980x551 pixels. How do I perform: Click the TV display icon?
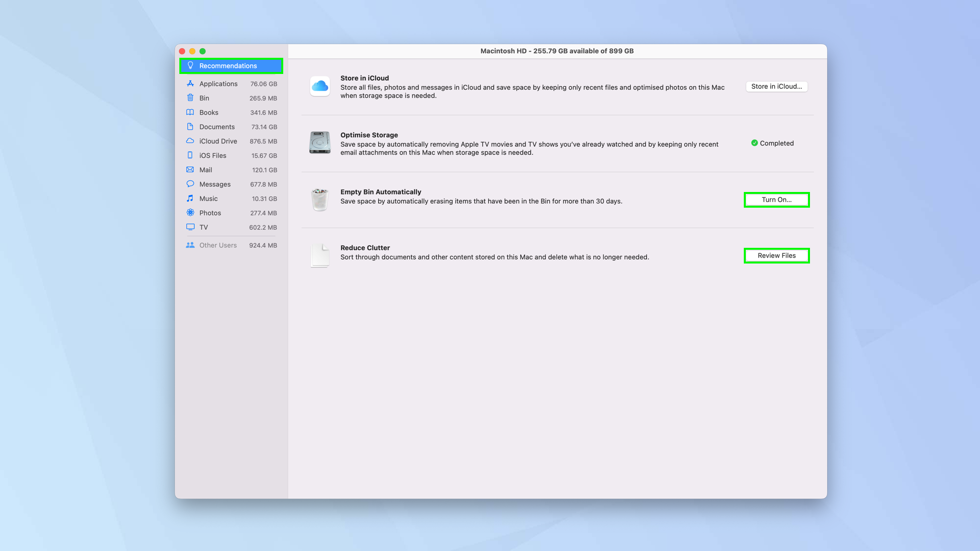(190, 227)
